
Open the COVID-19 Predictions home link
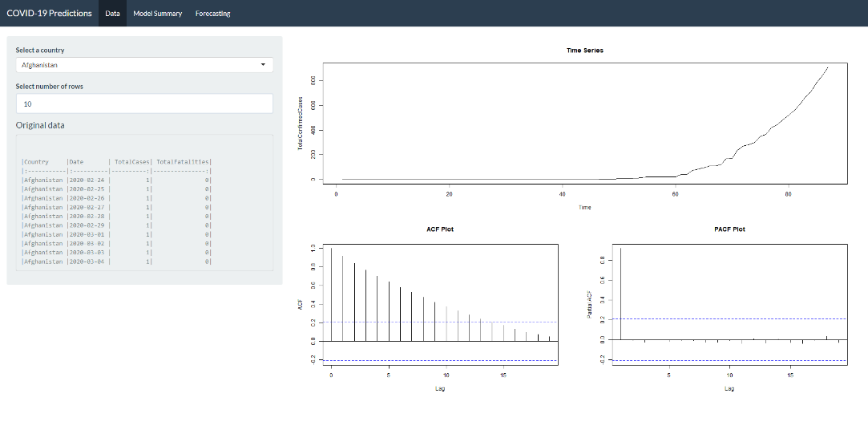click(x=49, y=13)
